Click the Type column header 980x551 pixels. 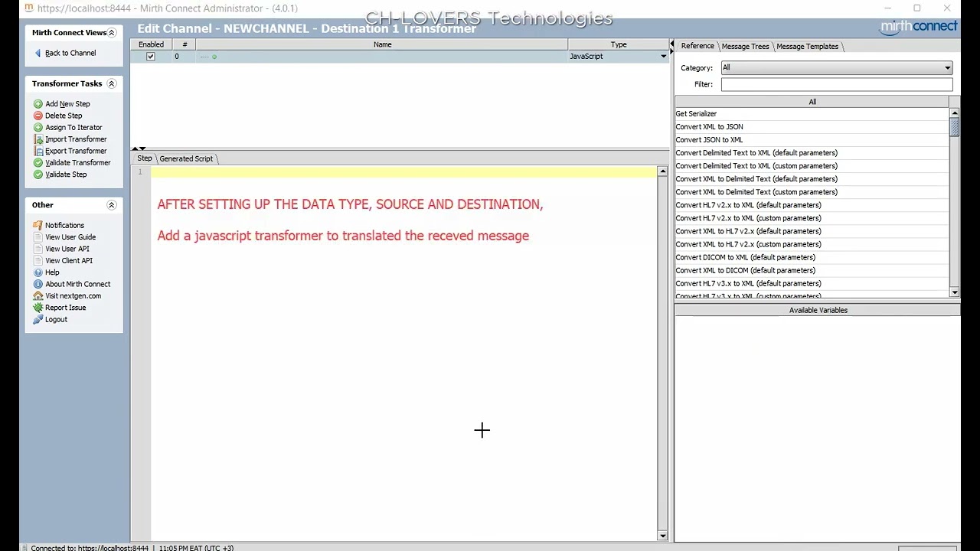click(x=619, y=44)
